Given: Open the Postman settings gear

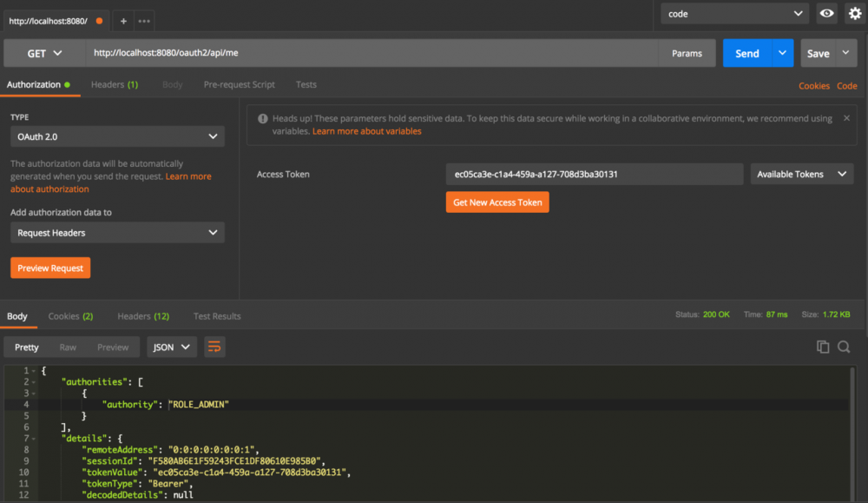Looking at the screenshot, I should 856,13.
